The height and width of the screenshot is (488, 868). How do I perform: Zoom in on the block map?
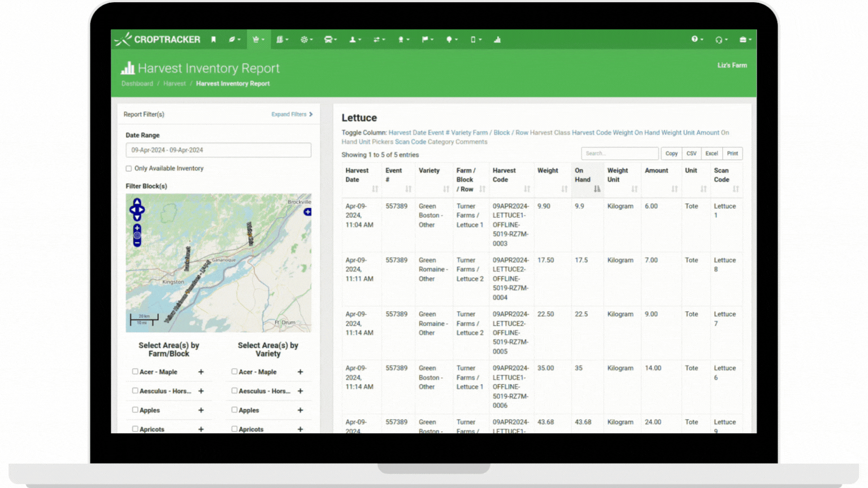[x=137, y=228]
